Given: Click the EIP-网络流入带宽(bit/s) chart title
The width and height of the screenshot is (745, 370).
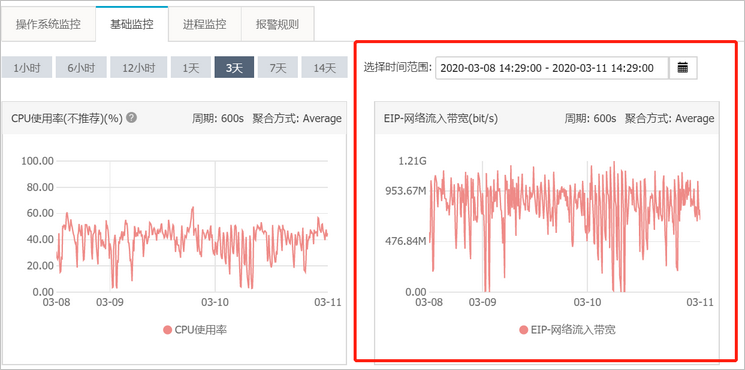Looking at the screenshot, I should pos(440,118).
